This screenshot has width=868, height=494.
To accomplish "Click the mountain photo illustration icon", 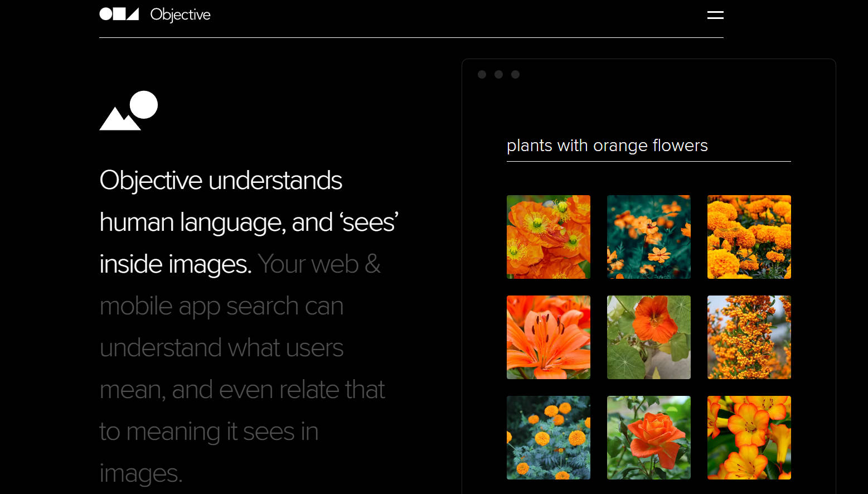I will tap(128, 112).
